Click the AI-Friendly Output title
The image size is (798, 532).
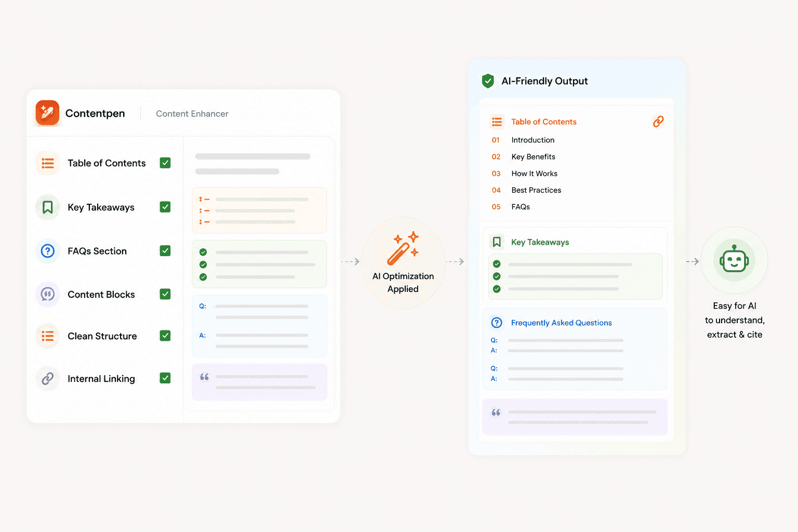[545, 81]
